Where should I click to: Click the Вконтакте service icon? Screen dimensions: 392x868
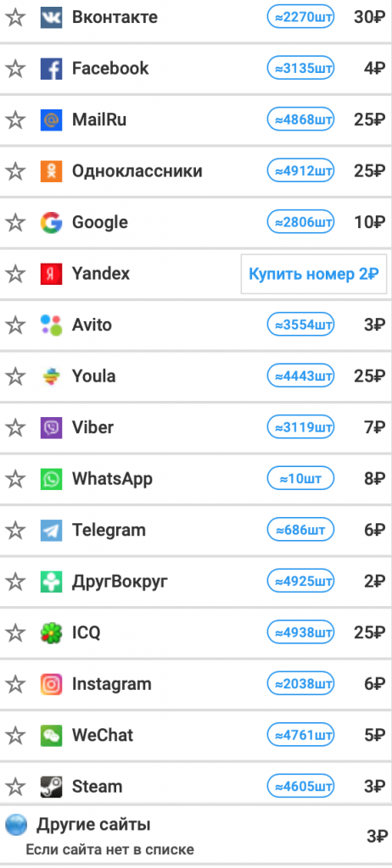(x=51, y=18)
